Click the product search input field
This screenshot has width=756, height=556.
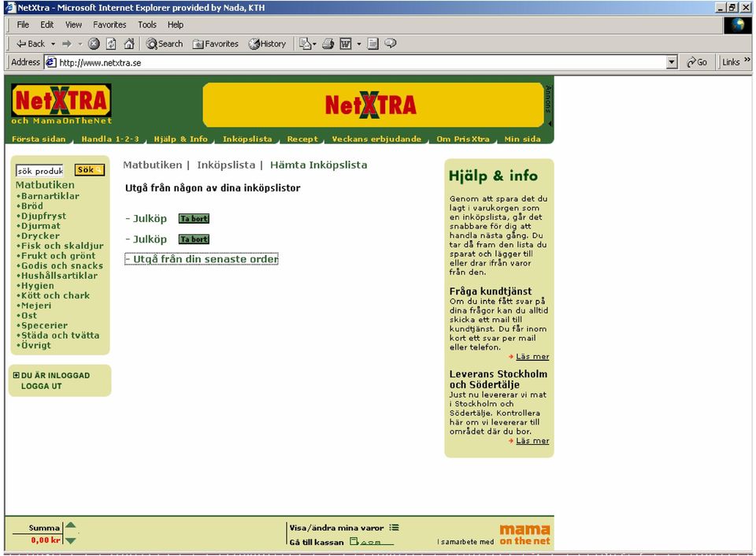point(39,171)
